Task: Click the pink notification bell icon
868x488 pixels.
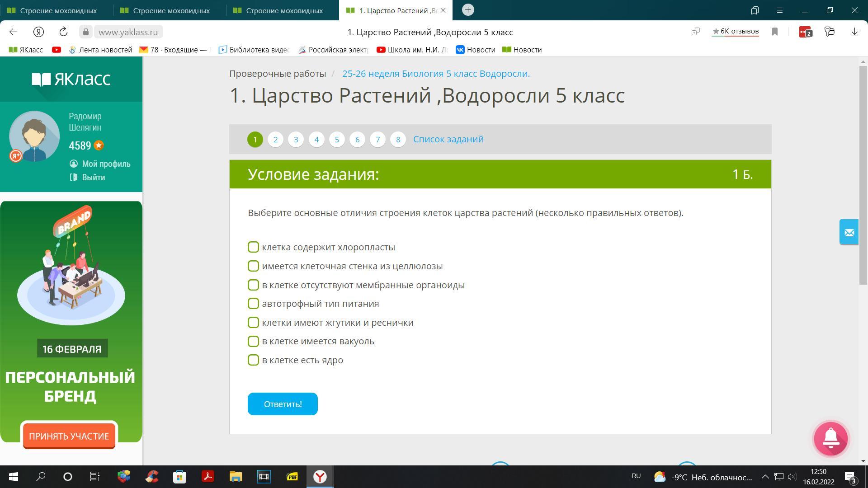Action: 830,438
